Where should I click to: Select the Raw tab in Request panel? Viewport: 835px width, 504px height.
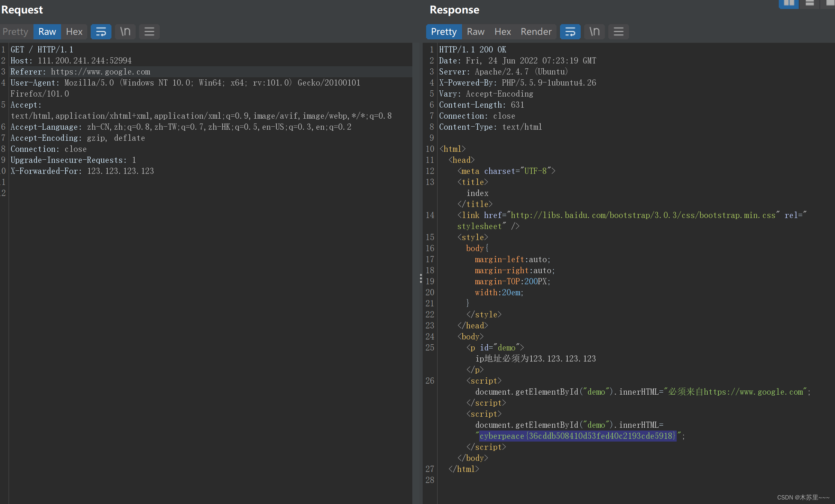pos(47,32)
